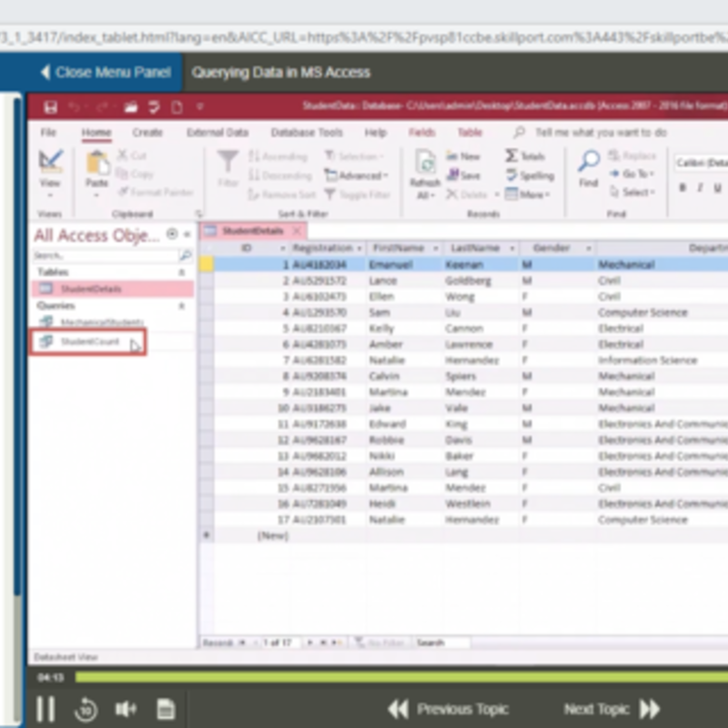The image size is (728, 728).
Task: Click the Paste clipboard icon
Action: click(97, 164)
